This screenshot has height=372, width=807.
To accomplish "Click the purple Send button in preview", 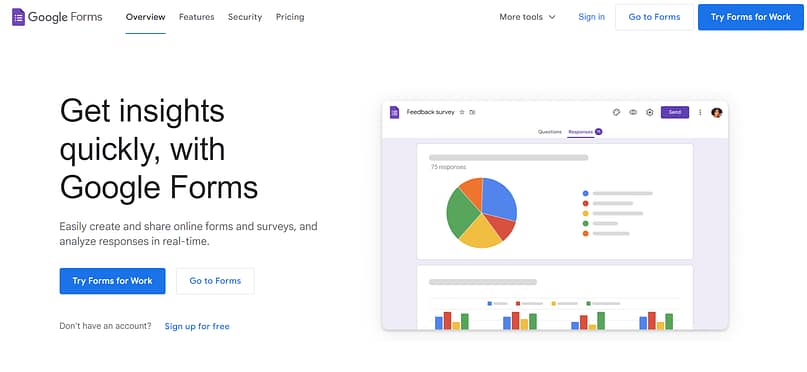I will pyautogui.click(x=675, y=112).
